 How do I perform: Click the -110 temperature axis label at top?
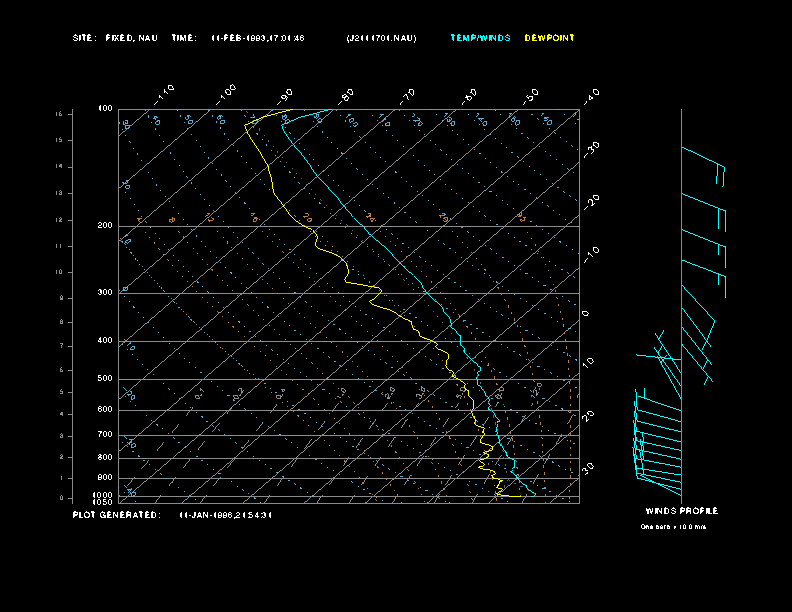(166, 92)
